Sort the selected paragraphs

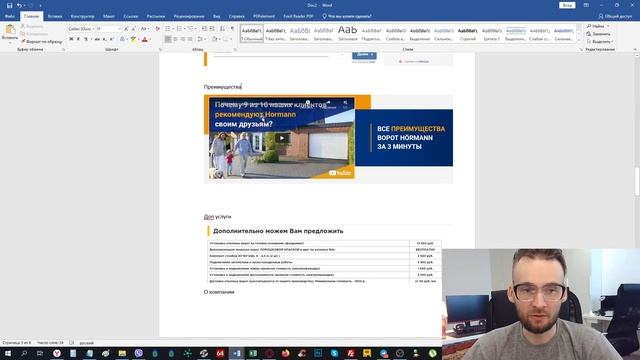point(222,29)
